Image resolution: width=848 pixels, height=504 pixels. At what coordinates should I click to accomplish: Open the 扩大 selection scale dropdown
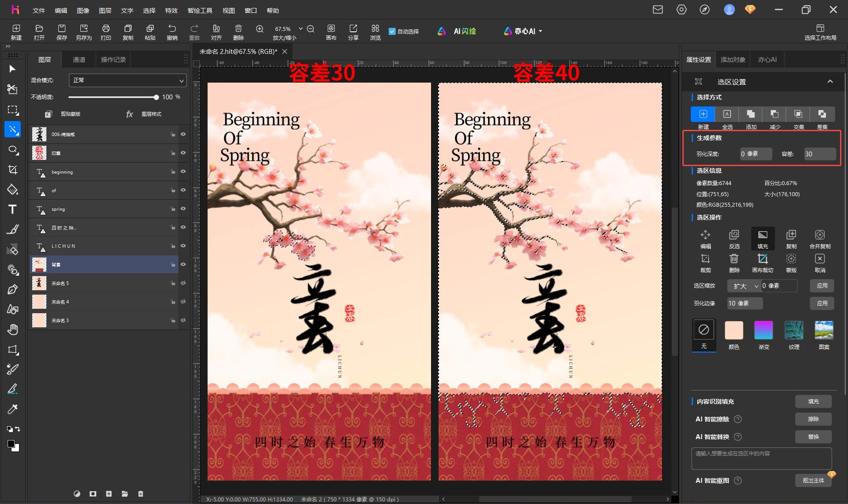(x=744, y=286)
